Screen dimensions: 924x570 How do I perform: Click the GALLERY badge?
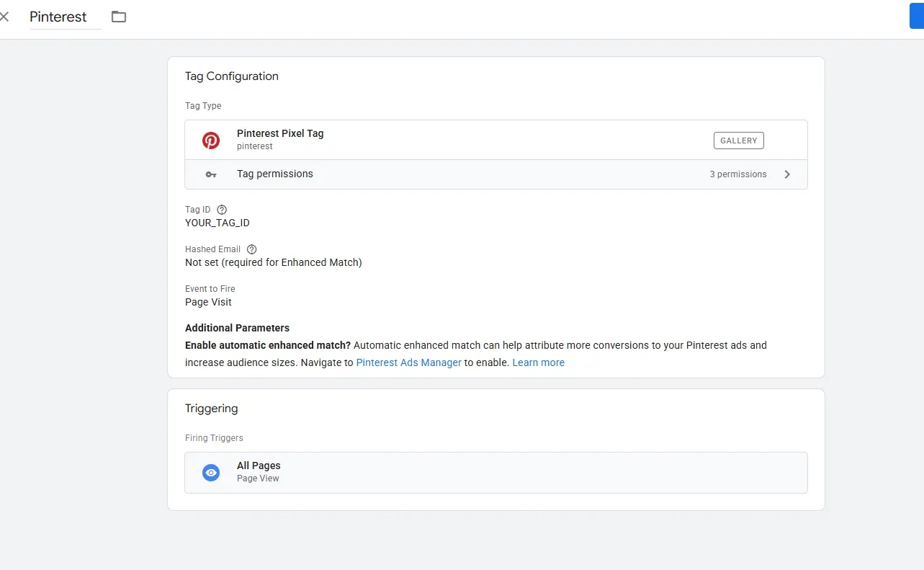tap(738, 141)
